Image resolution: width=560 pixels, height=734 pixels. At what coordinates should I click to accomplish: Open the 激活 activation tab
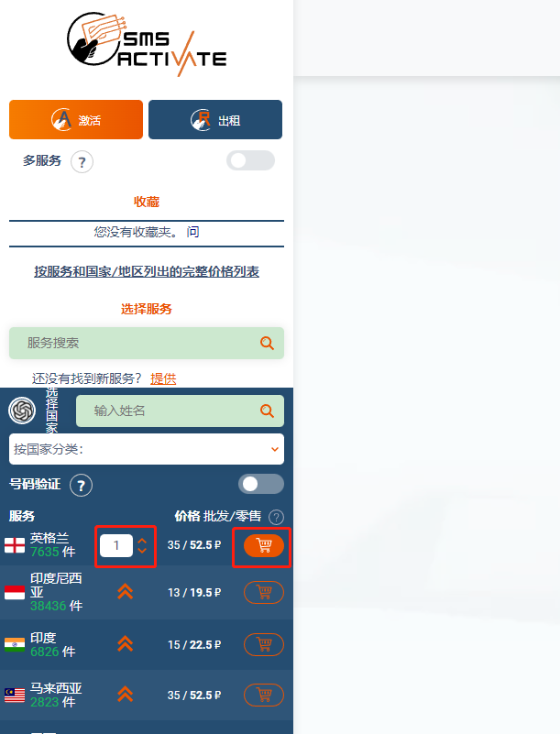point(76,119)
